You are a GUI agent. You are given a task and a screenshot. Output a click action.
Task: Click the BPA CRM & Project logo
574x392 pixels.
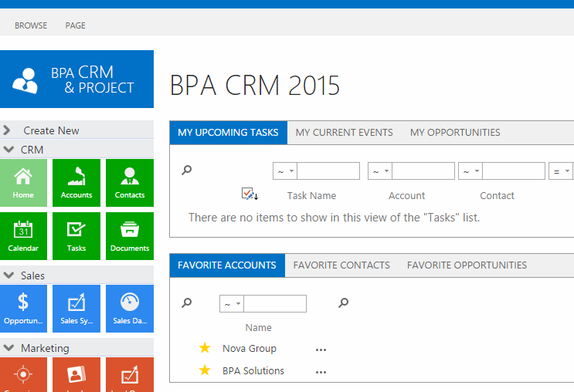76,79
